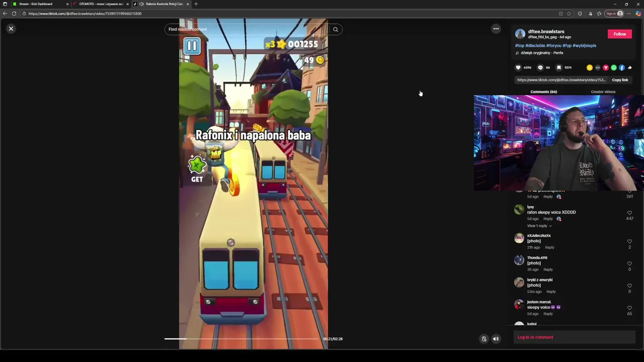Screen dimensions: 644x362
Task: Close the OTOMOTO browser tab
Action: click(127, 4)
